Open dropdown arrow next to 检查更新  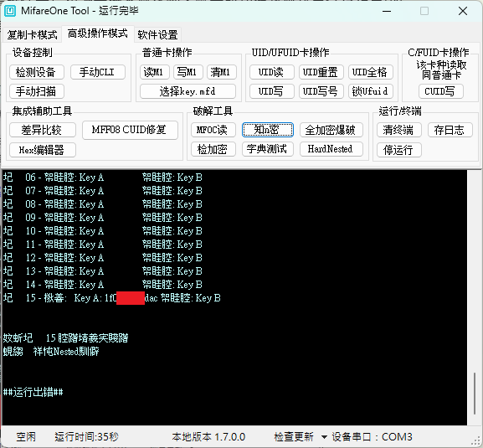coord(324,437)
